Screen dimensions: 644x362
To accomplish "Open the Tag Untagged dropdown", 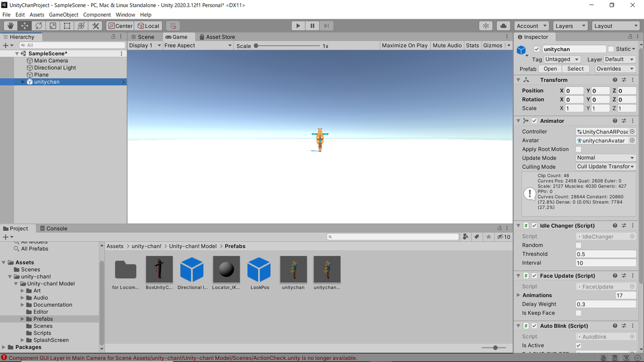I will pos(562,60).
